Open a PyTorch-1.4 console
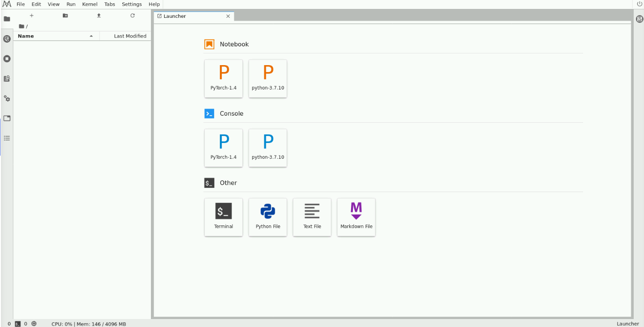Viewport: 644px width, 327px height. tap(224, 148)
